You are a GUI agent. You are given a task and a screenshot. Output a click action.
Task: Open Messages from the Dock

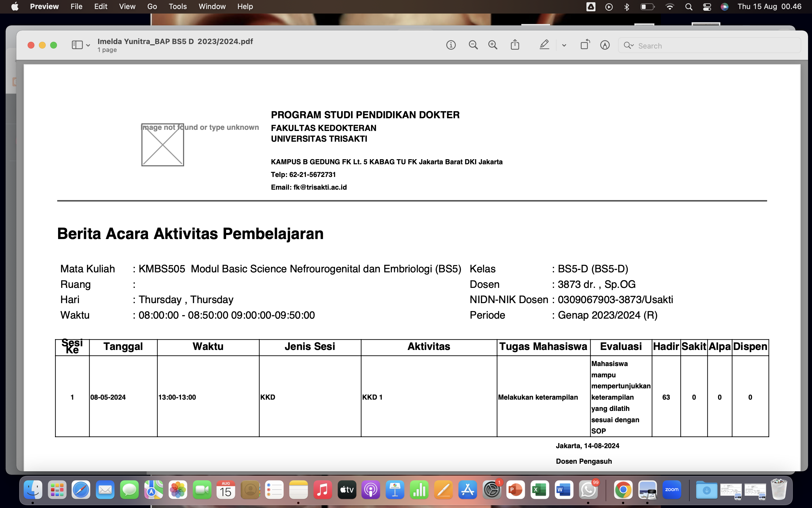(129, 490)
